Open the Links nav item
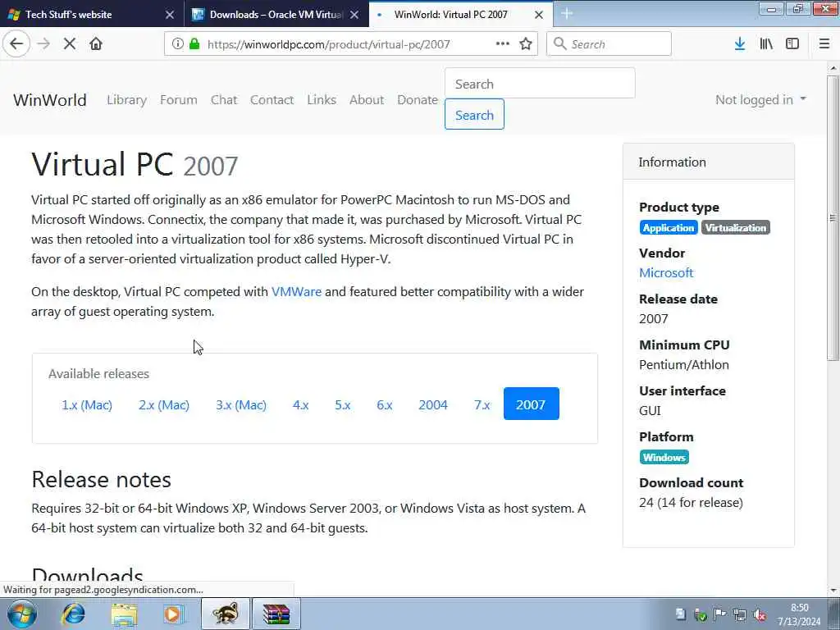This screenshot has width=840, height=630. point(322,99)
